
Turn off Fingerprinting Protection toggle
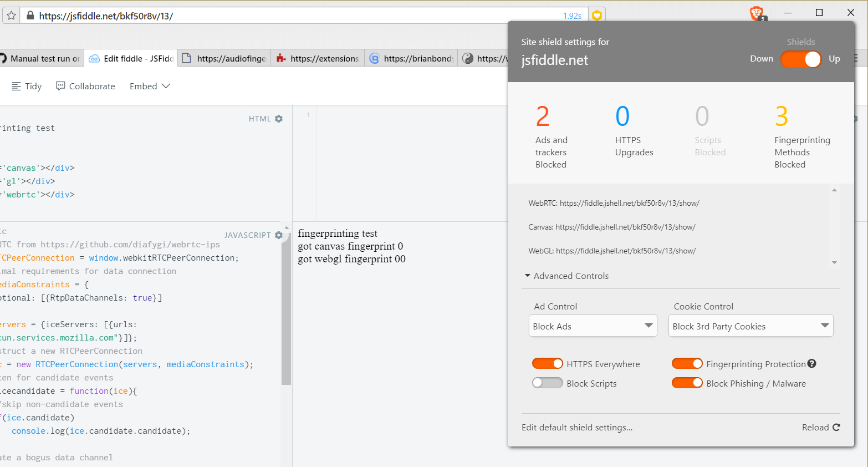tap(687, 363)
